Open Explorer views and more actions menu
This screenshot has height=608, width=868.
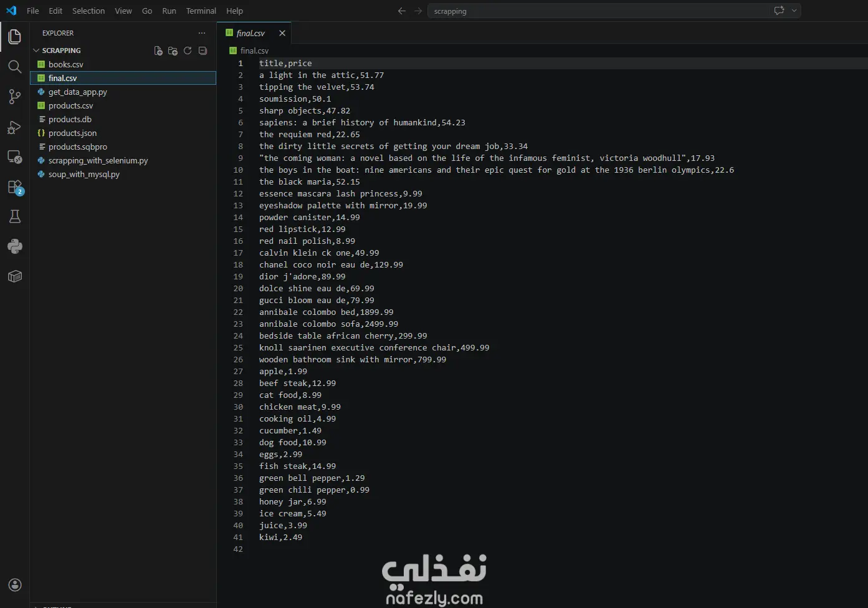[202, 33]
